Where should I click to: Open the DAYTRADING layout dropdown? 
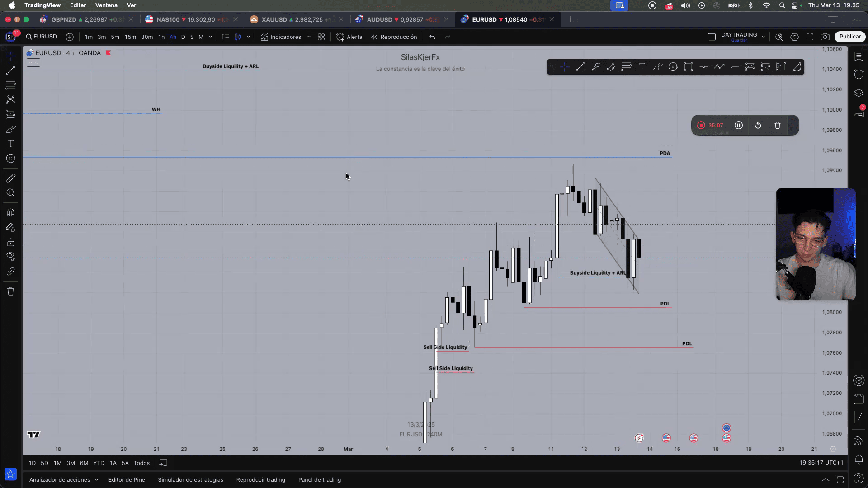tap(763, 37)
